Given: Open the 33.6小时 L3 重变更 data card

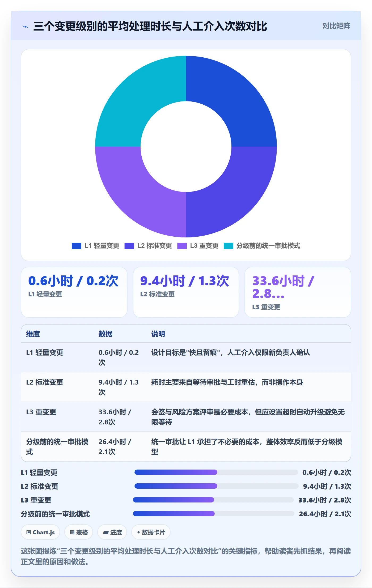Looking at the screenshot, I should tap(298, 292).
